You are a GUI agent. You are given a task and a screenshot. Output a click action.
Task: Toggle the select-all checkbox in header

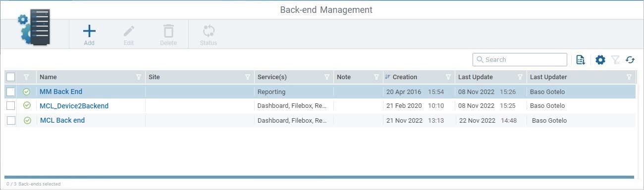pos(11,77)
